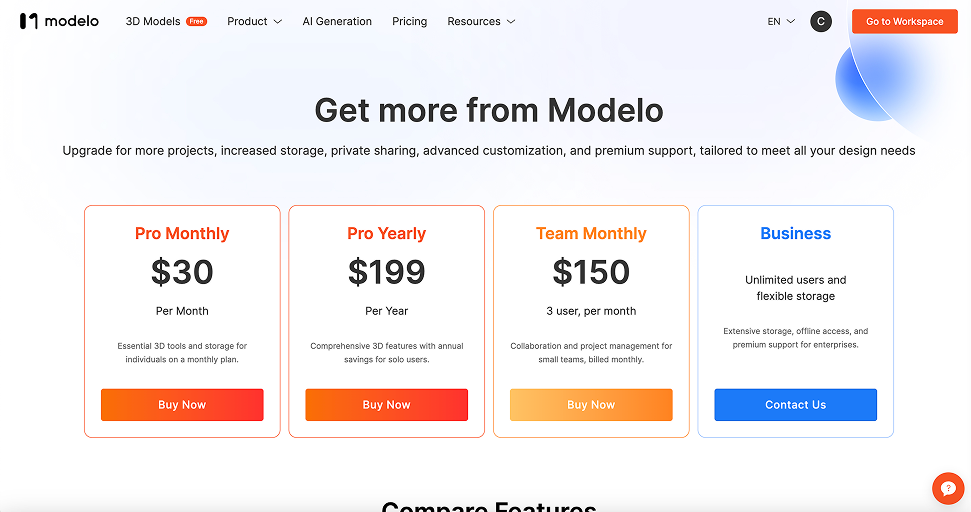Expand the Resources dropdown menu
Image resolution: width=971 pixels, height=512 pixels.
pyautogui.click(x=481, y=21)
